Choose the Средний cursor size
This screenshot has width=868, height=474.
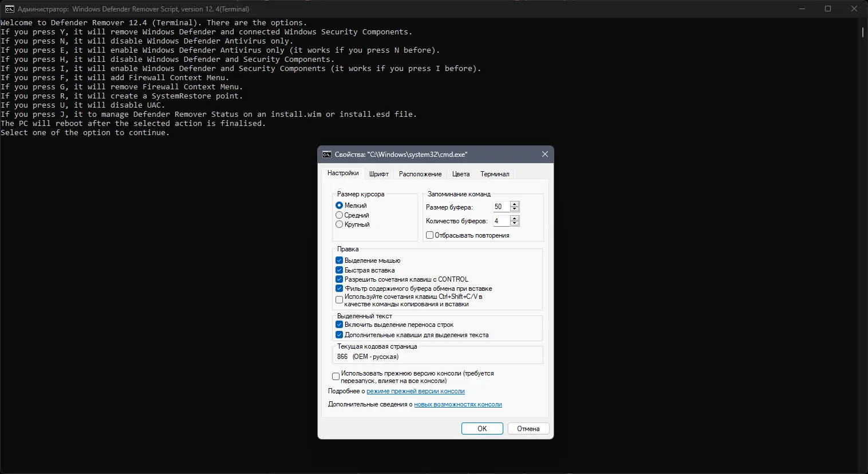353,215
